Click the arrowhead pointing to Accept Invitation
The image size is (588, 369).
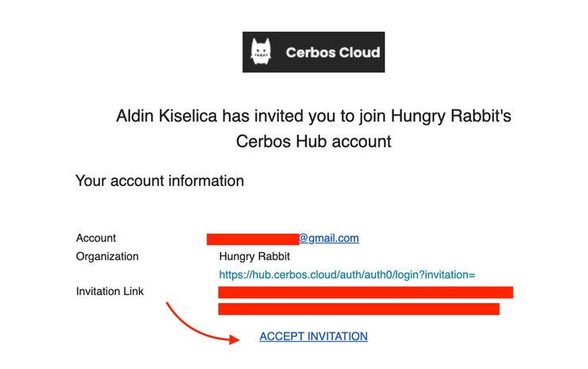pos(234,340)
